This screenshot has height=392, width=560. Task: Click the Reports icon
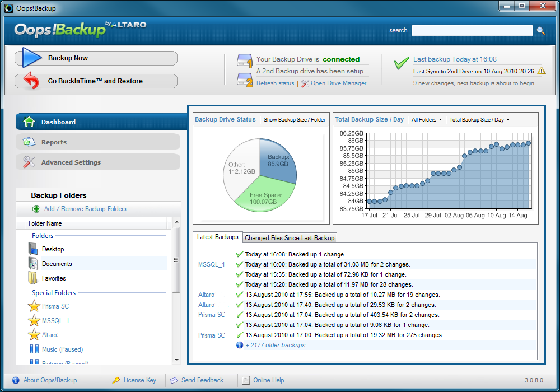click(29, 142)
